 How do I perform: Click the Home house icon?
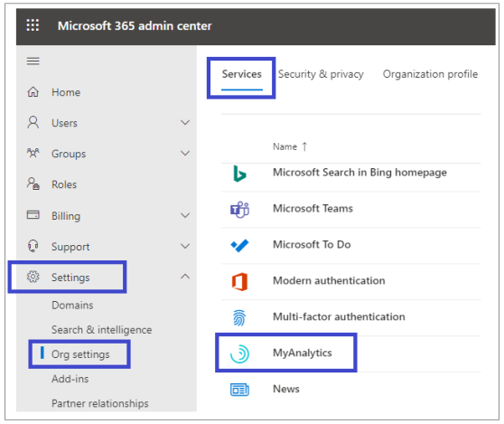(33, 92)
